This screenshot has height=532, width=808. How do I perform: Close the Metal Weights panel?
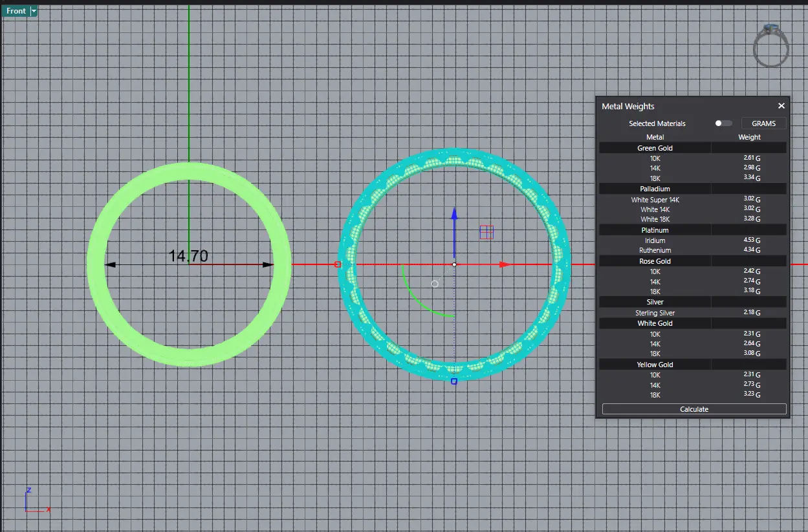click(781, 106)
